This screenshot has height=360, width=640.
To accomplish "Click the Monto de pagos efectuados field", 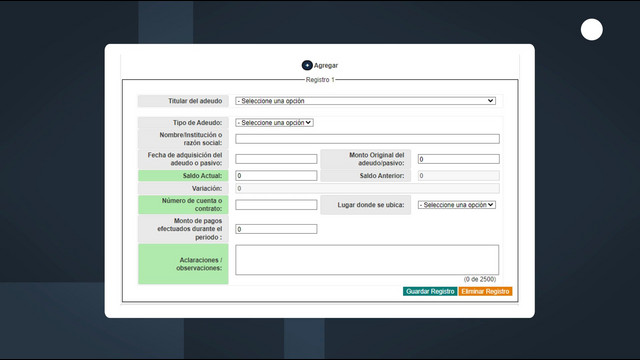I will 276,229.
